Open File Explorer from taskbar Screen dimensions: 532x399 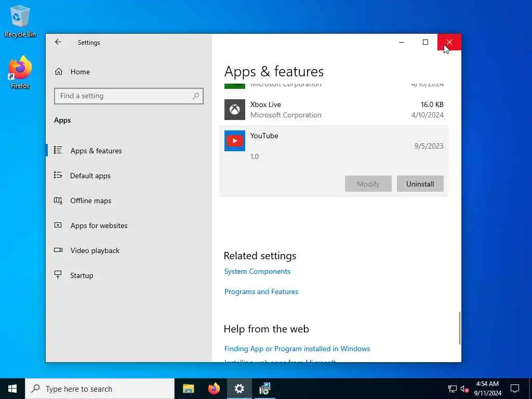[188, 389]
